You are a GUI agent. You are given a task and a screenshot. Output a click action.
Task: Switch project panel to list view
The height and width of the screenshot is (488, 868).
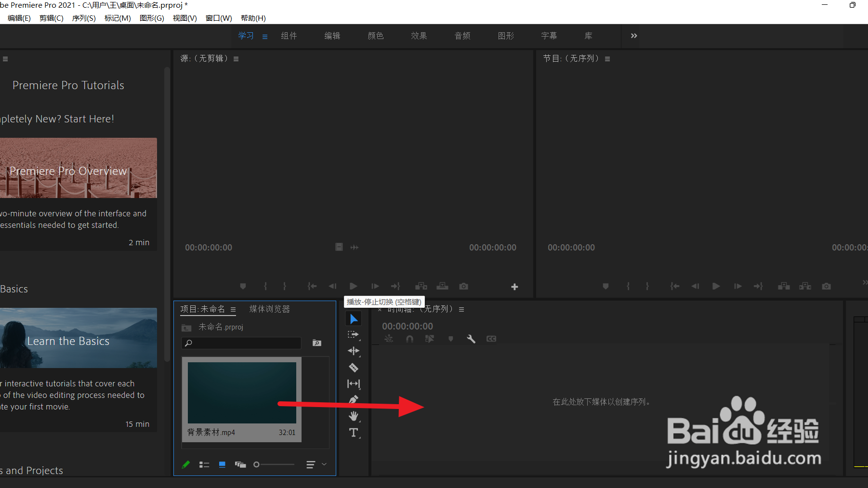204,464
